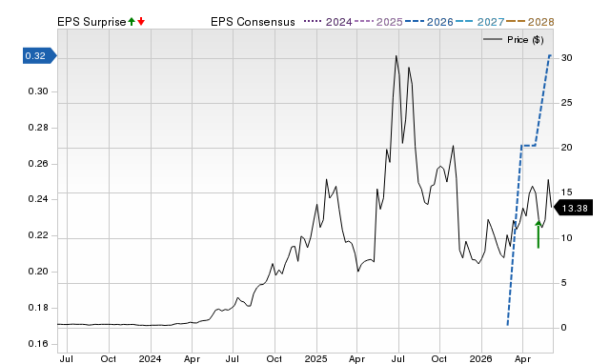610x364 pixels.
Task: Click the 0.30 left axis label
Action: pos(38,91)
